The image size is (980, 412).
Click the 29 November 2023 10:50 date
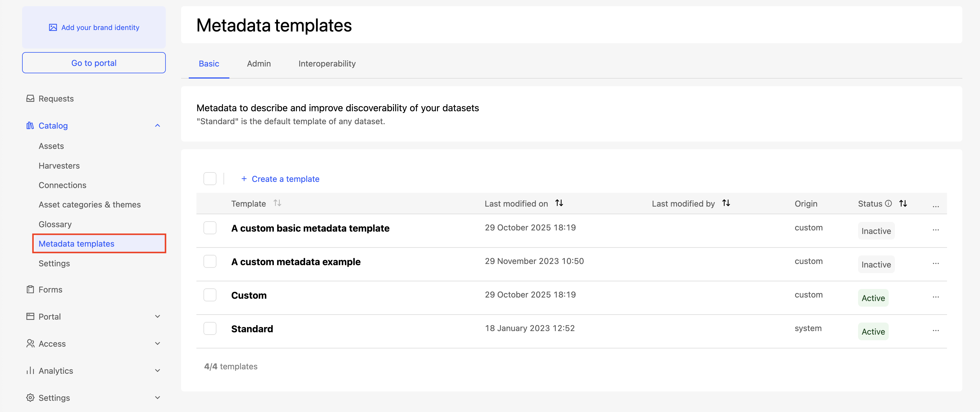pyautogui.click(x=534, y=261)
